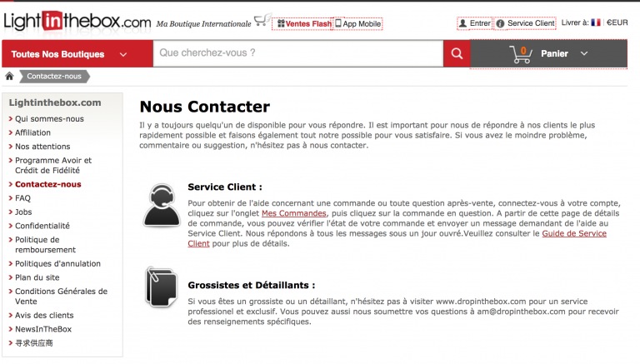This screenshot has width=640, height=364.
Task: Open the Confidentialité sidebar link
Action: (42, 226)
